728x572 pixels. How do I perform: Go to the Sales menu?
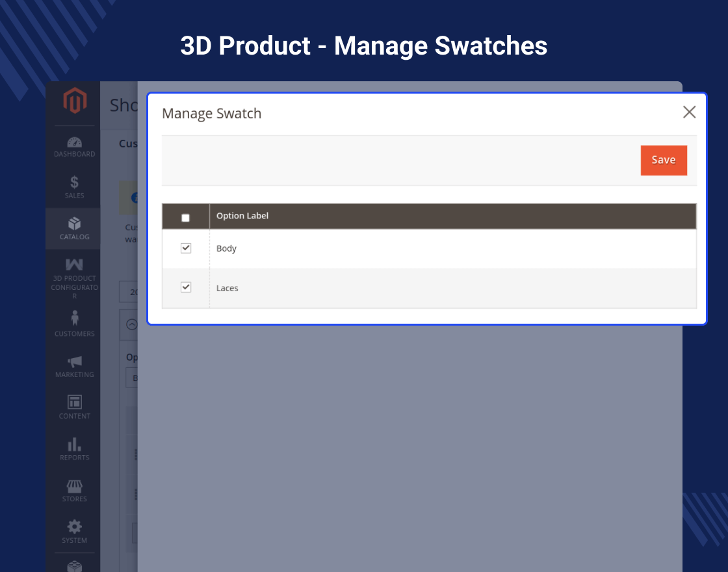tap(74, 187)
